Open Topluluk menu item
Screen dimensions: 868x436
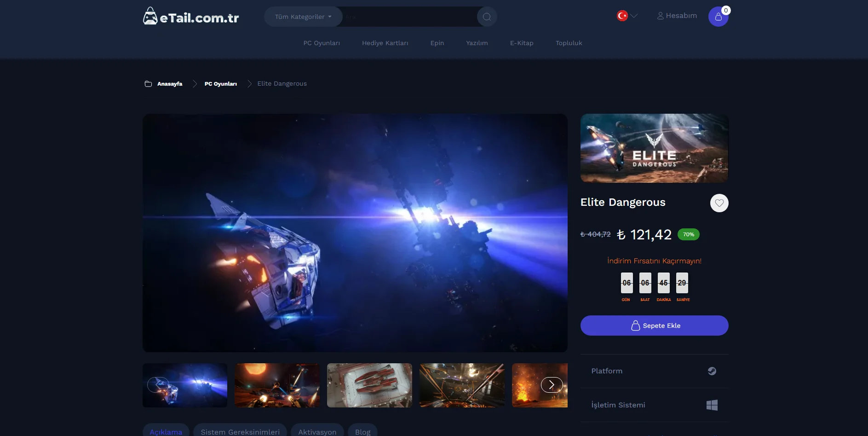[x=569, y=43]
